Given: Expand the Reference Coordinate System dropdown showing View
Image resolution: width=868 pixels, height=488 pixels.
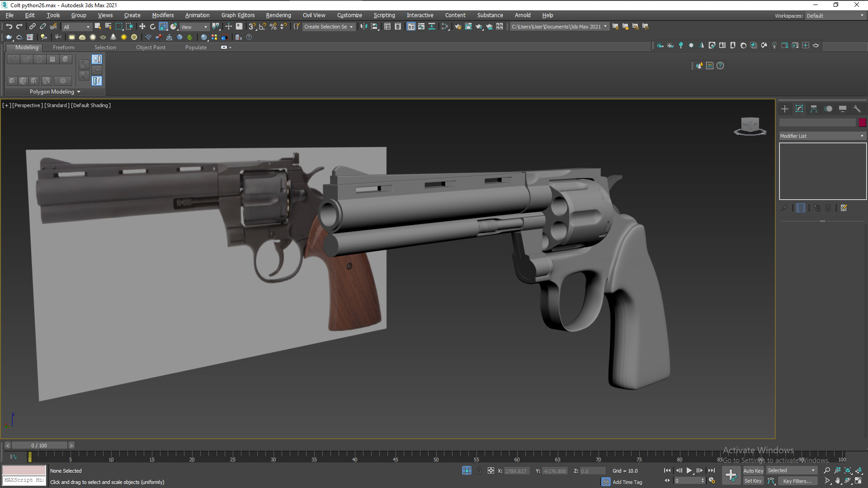Looking at the screenshot, I should click(x=194, y=27).
